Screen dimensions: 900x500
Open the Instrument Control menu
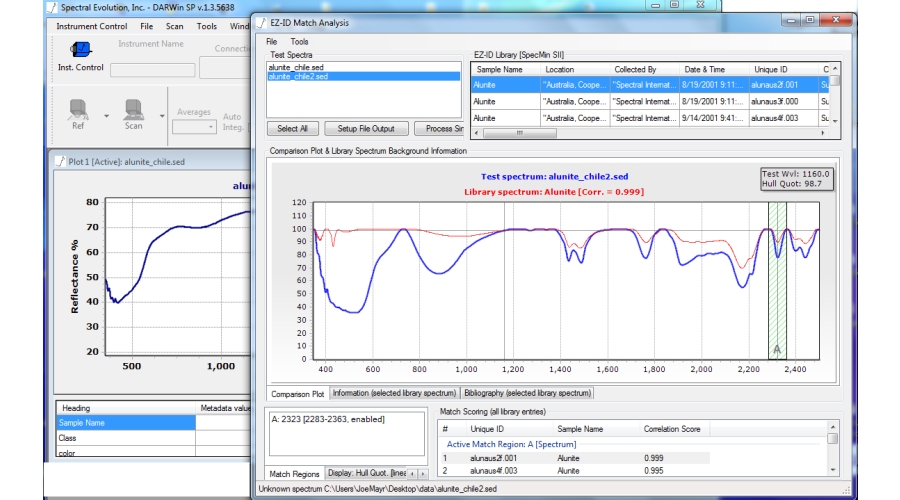click(91, 26)
